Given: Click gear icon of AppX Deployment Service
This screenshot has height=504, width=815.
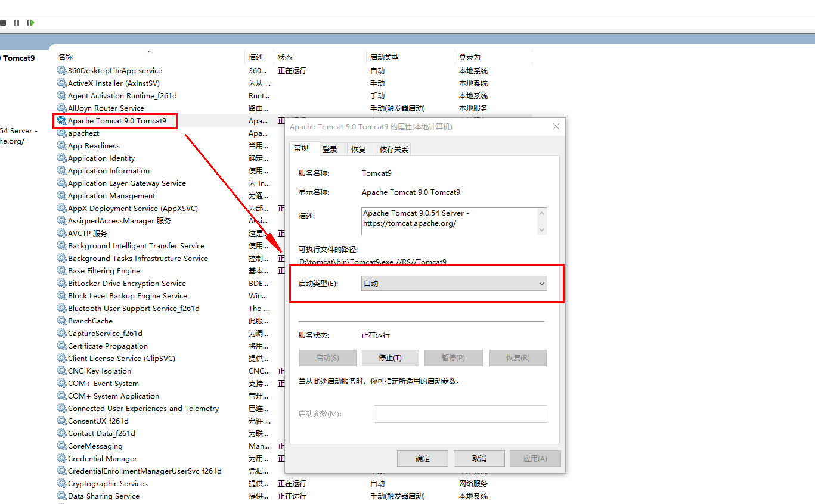Looking at the screenshot, I should (62, 208).
